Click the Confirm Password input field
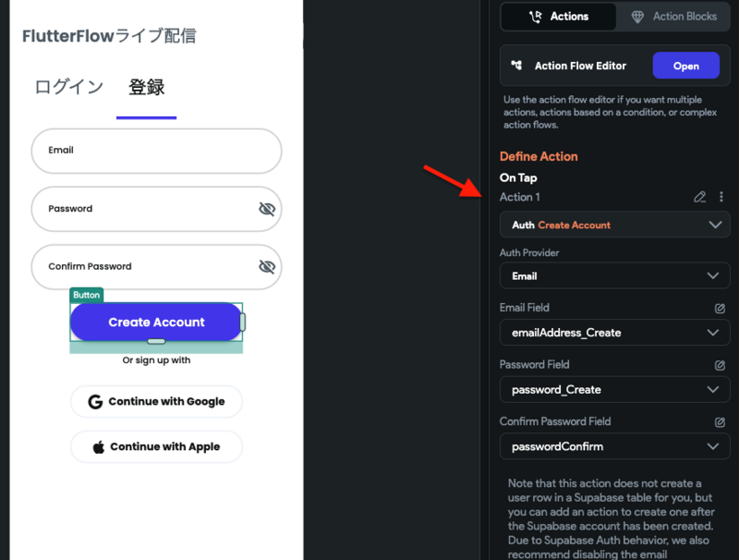 coord(156,267)
